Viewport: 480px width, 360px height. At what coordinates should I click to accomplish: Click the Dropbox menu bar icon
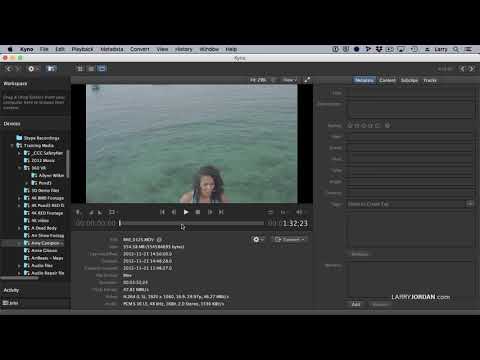click(379, 49)
